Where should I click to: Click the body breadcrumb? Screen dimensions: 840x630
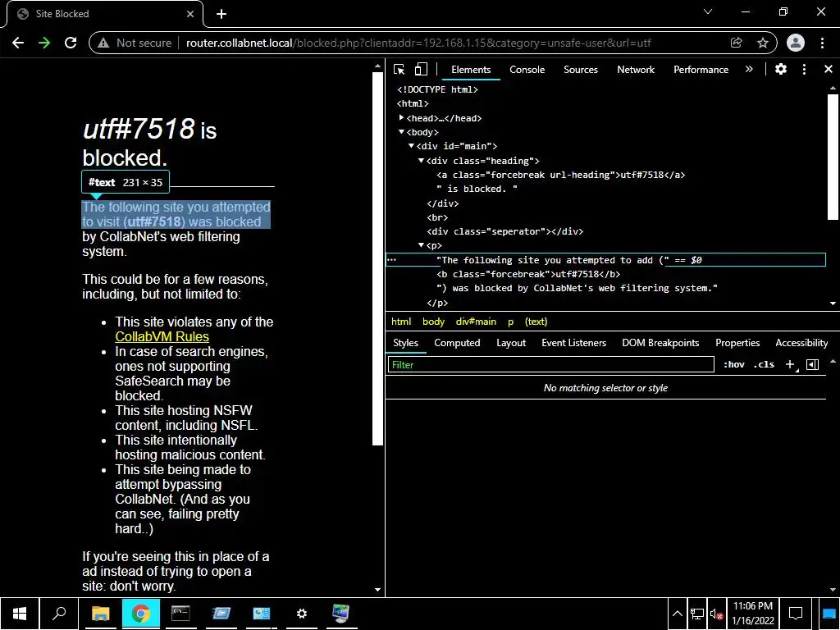(433, 322)
